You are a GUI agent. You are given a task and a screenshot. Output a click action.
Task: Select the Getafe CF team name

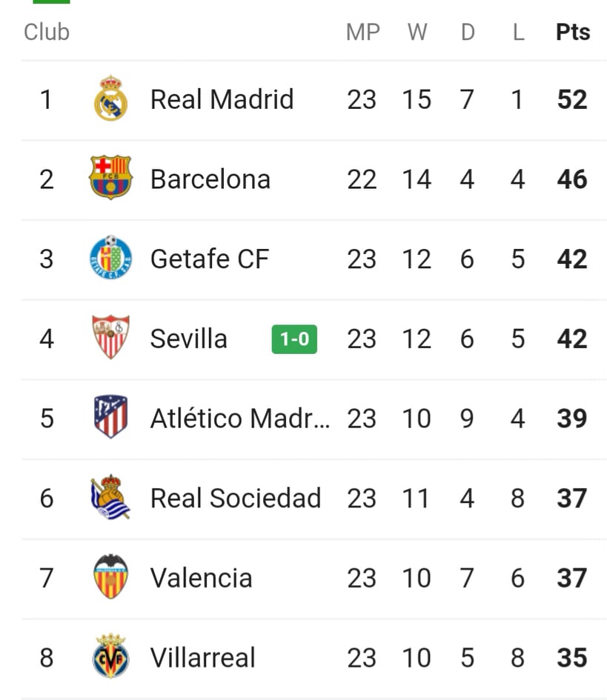(210, 259)
